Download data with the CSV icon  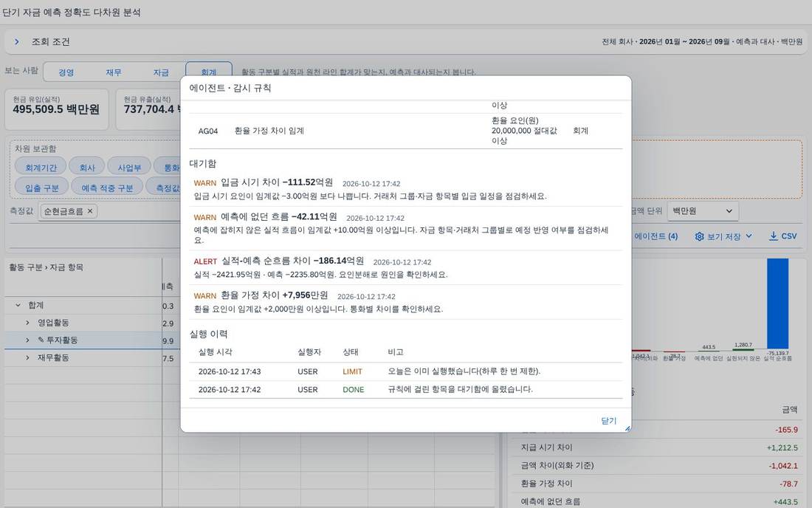pyautogui.click(x=773, y=236)
